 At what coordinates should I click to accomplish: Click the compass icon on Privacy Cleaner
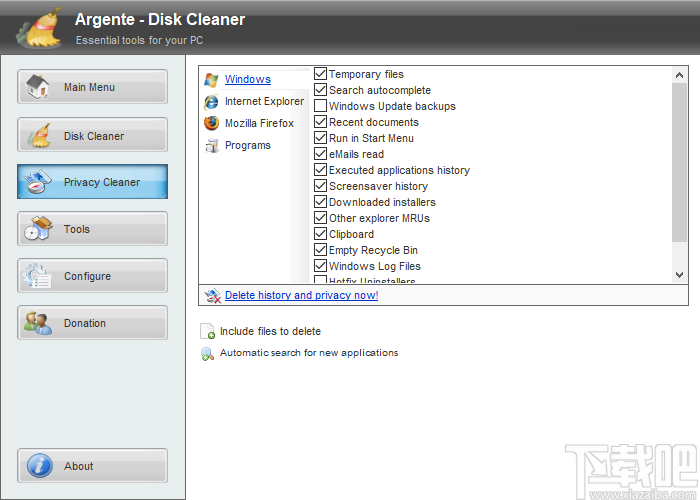click(38, 182)
